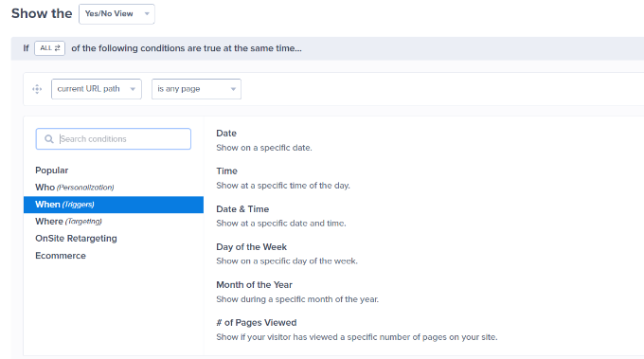The height and width of the screenshot is (359, 644).
Task: Click the Search conditions field
Action: [114, 139]
